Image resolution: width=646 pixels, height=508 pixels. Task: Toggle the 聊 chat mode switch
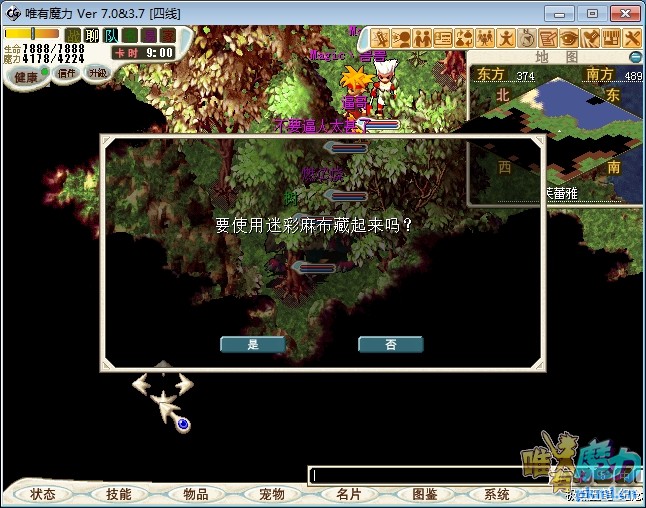(92, 35)
